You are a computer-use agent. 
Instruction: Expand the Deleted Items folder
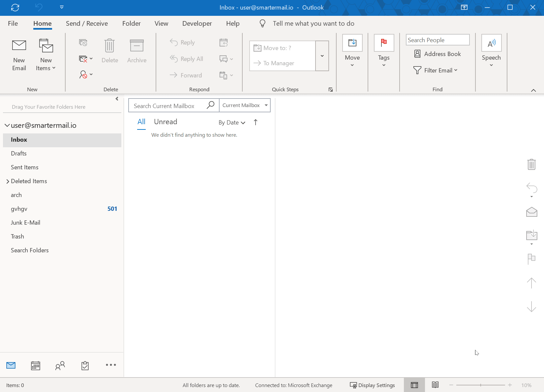click(8, 182)
